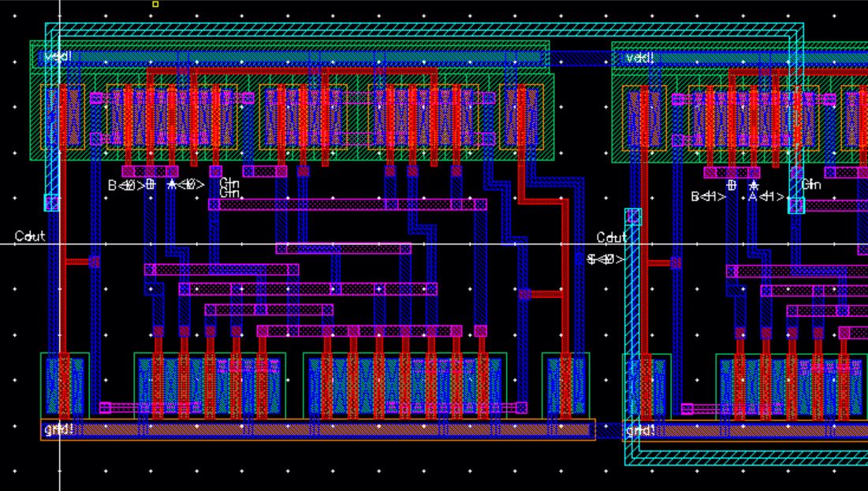The height and width of the screenshot is (491, 868).
Task: Click the magenta contact on left Cout red wire
Action: pos(94,262)
